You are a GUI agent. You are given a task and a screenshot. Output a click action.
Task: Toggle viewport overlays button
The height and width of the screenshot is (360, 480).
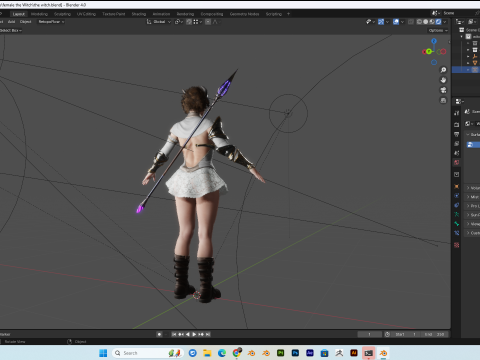point(396,22)
